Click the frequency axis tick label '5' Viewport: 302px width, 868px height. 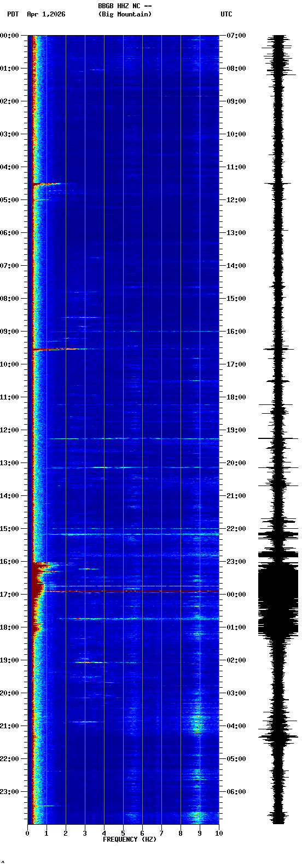click(123, 833)
